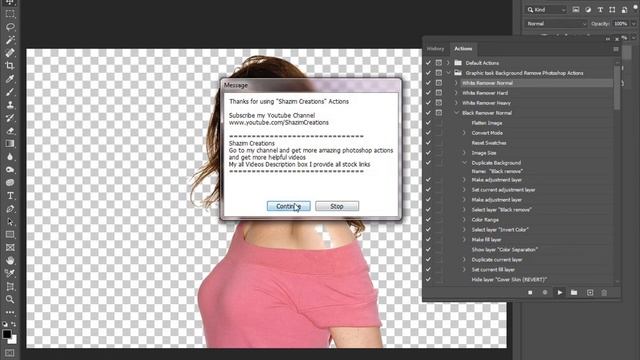Select the Frame tool

click(x=10, y=248)
